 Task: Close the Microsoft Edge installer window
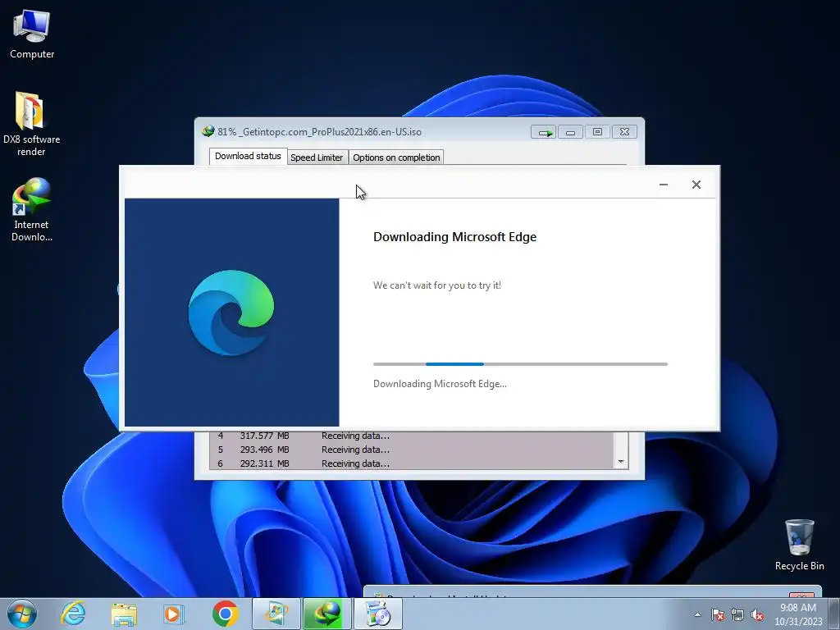coord(696,185)
